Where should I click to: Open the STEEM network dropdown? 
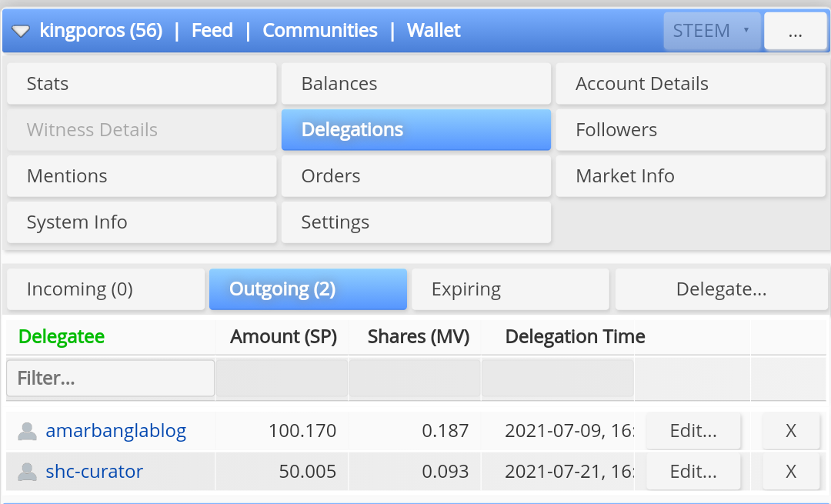tap(712, 31)
